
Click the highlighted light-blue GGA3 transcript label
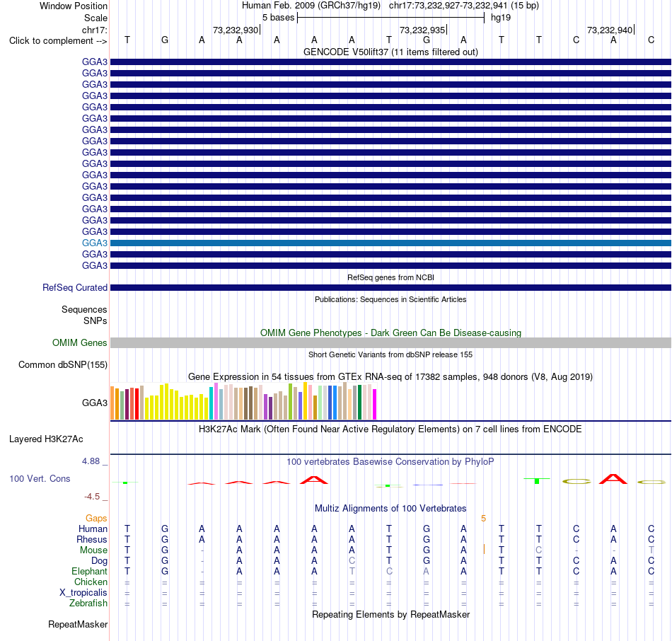click(x=94, y=243)
